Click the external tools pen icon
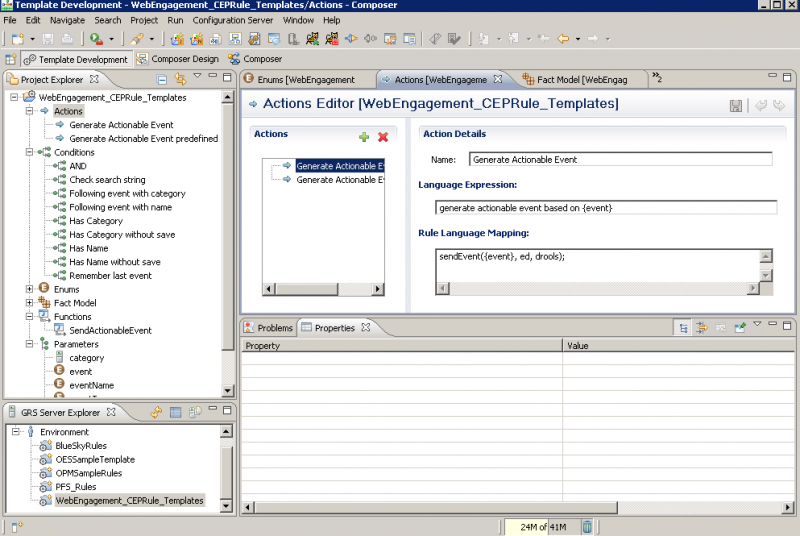The width and height of the screenshot is (800, 536). (137, 39)
